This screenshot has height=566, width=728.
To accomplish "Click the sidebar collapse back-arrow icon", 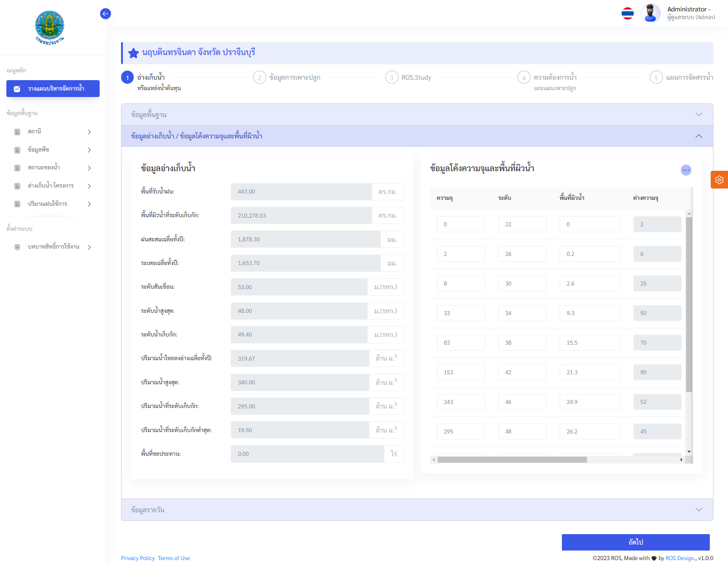I will pyautogui.click(x=105, y=14).
